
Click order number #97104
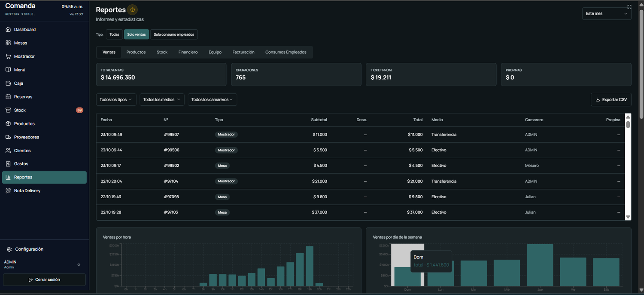tap(171, 181)
